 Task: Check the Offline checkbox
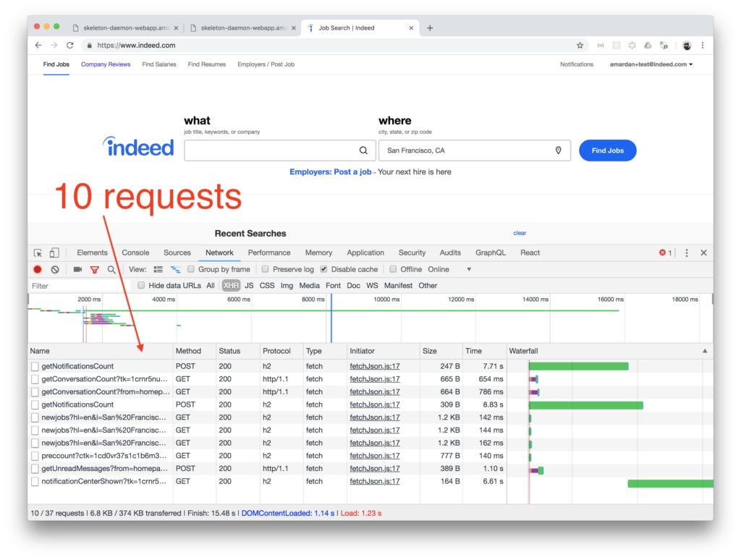pos(393,269)
